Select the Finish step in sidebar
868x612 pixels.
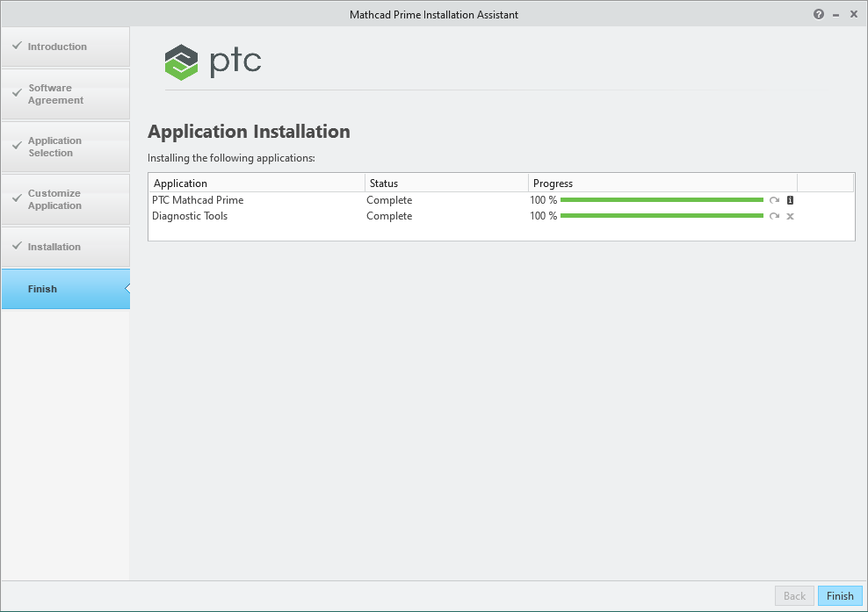click(65, 289)
